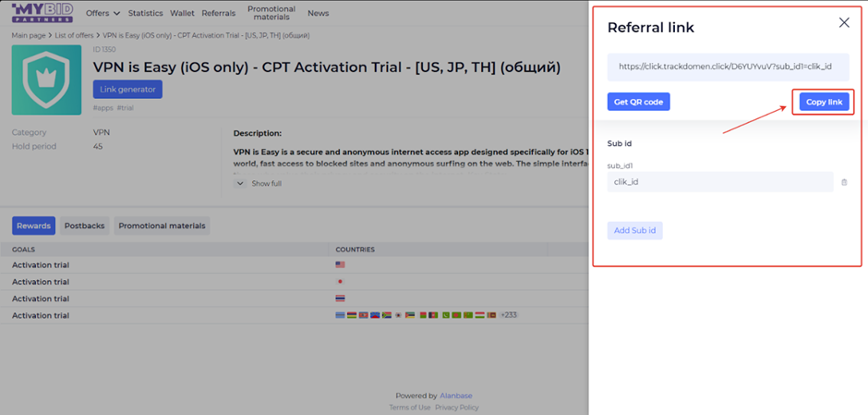Click the Main page breadcrumb
This screenshot has height=415, width=868.
pyautogui.click(x=29, y=35)
